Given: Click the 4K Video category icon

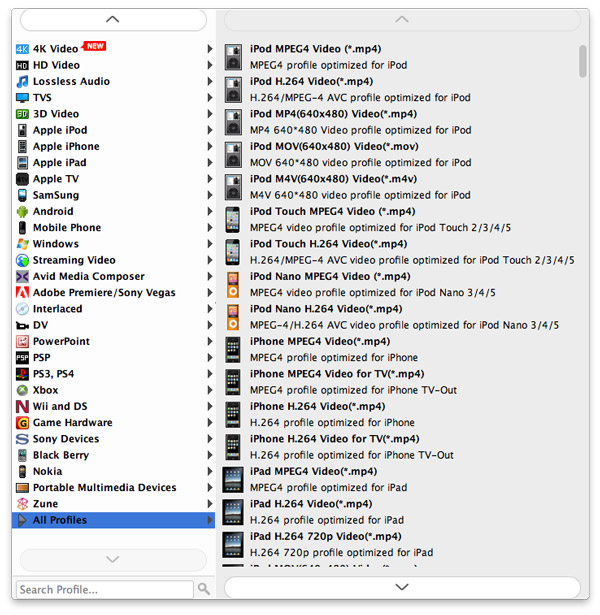Looking at the screenshot, I should 22,49.
